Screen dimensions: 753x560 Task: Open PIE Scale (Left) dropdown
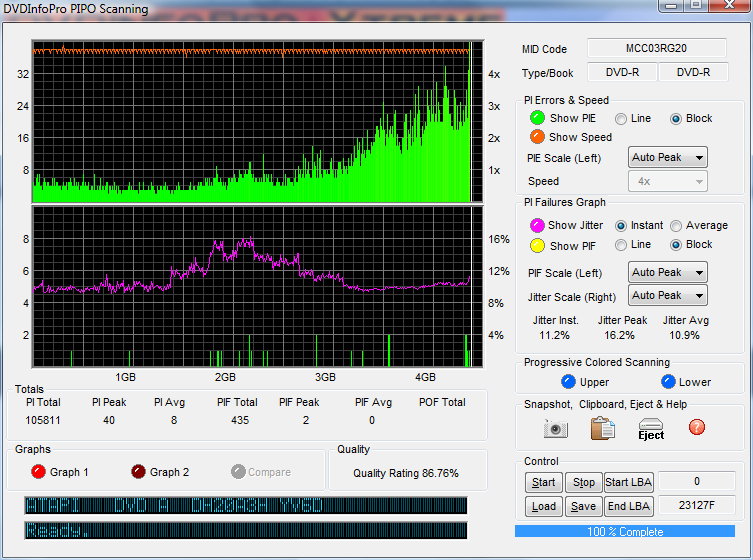tap(668, 158)
